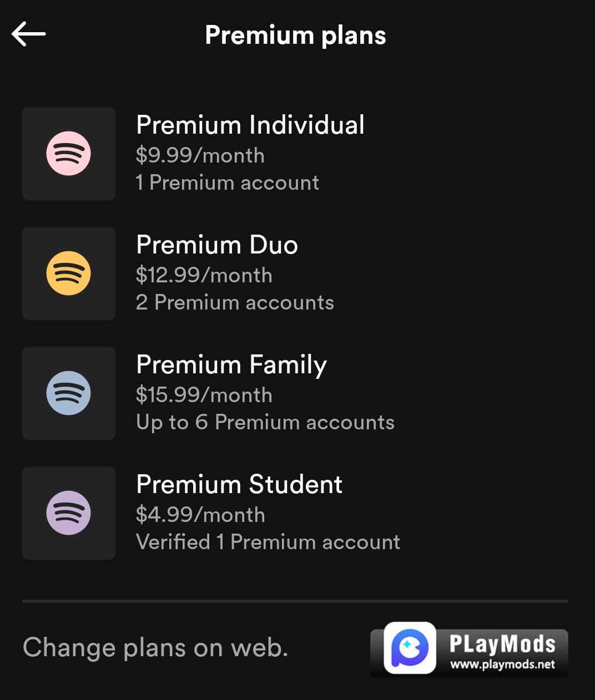This screenshot has height=700, width=595.
Task: Choose the Premium Family plan title
Action: coord(231,365)
